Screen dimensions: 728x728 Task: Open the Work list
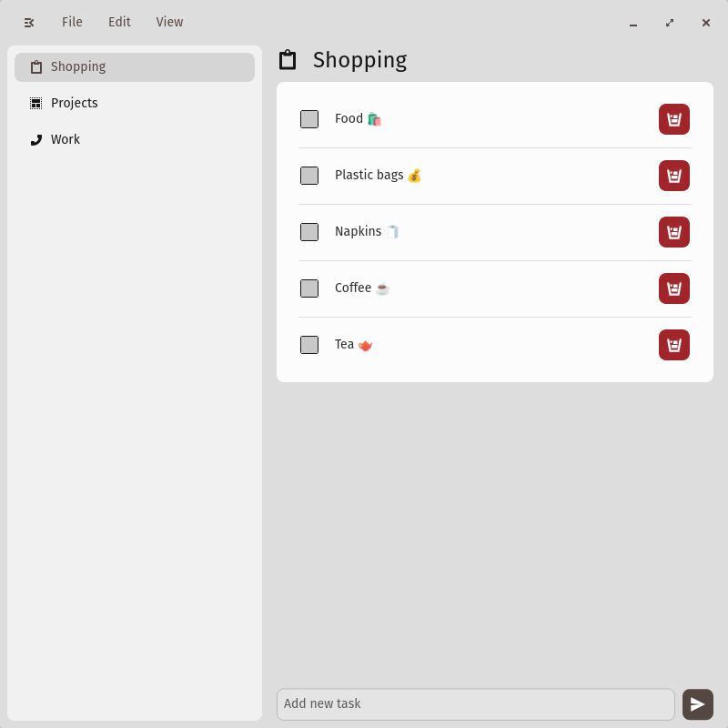click(x=135, y=139)
